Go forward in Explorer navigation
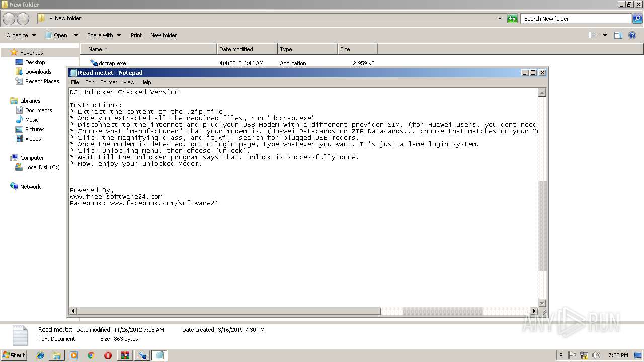This screenshot has height=362, width=644. 23,19
